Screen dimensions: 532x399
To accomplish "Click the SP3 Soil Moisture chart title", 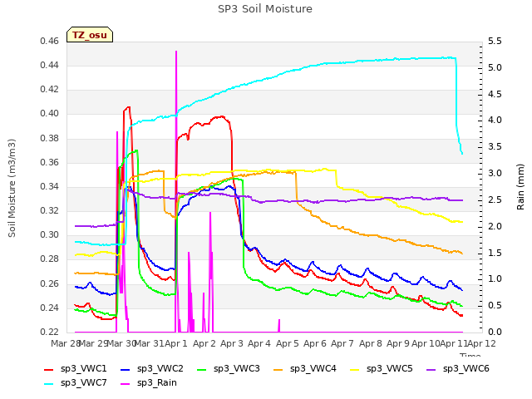I will (265, 9).
